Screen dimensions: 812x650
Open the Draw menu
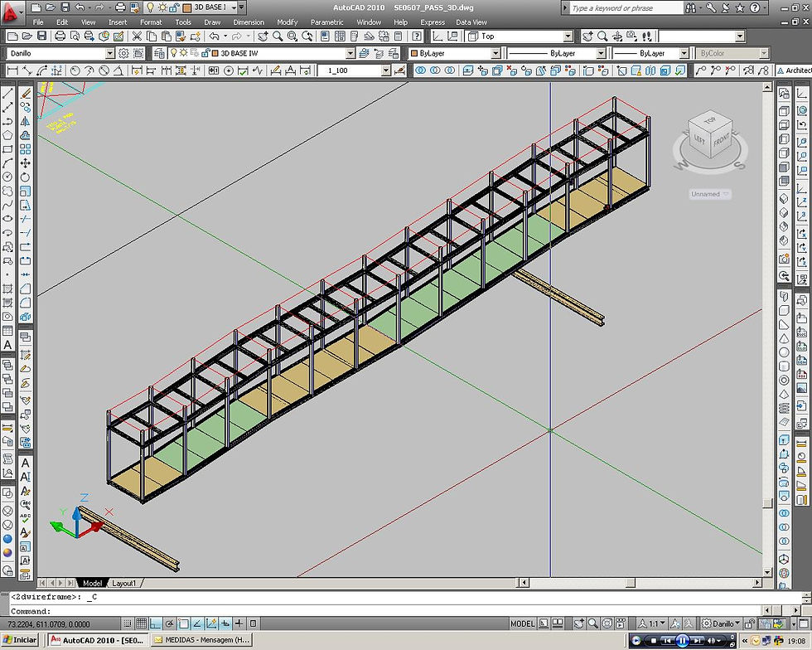(212, 22)
